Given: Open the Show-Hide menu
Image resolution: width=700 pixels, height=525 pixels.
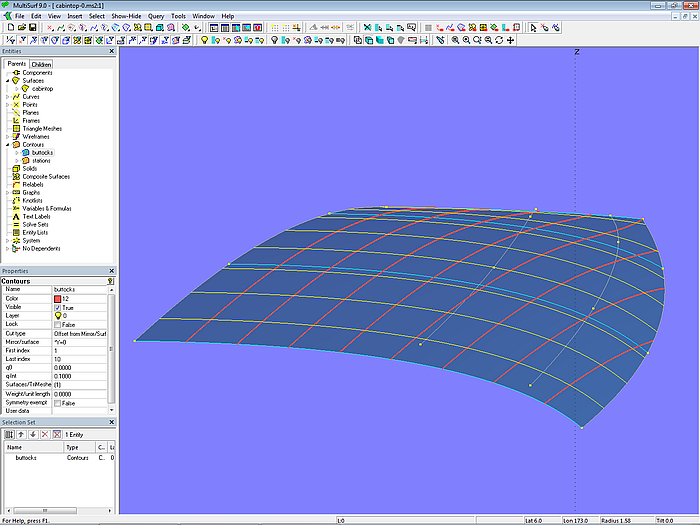Looking at the screenshot, I should coord(126,16).
